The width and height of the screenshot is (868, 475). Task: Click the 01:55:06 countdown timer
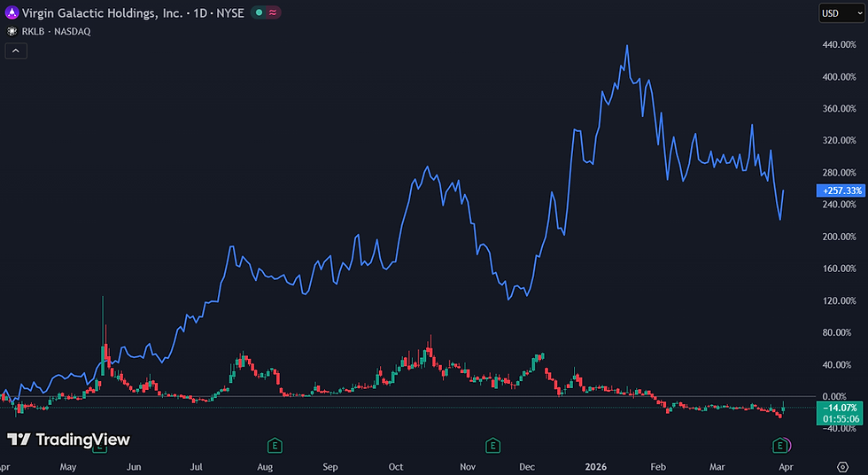[x=841, y=419]
